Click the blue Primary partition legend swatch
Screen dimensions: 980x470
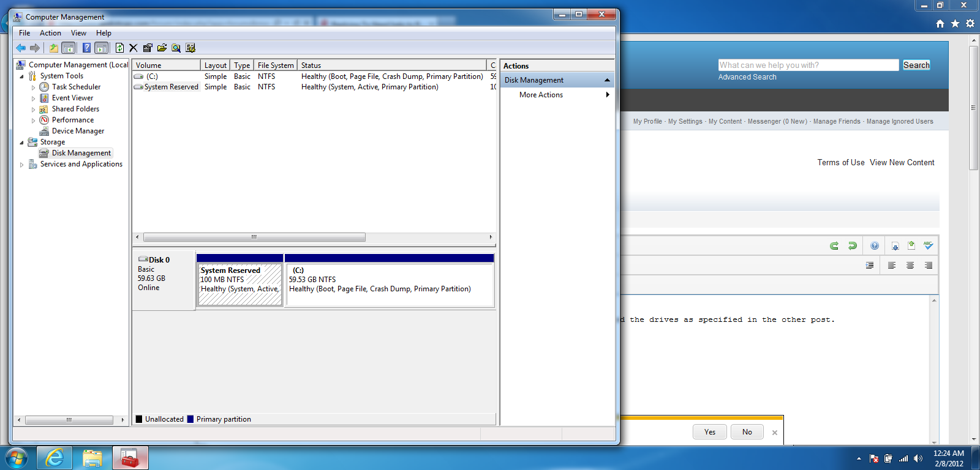pos(190,419)
